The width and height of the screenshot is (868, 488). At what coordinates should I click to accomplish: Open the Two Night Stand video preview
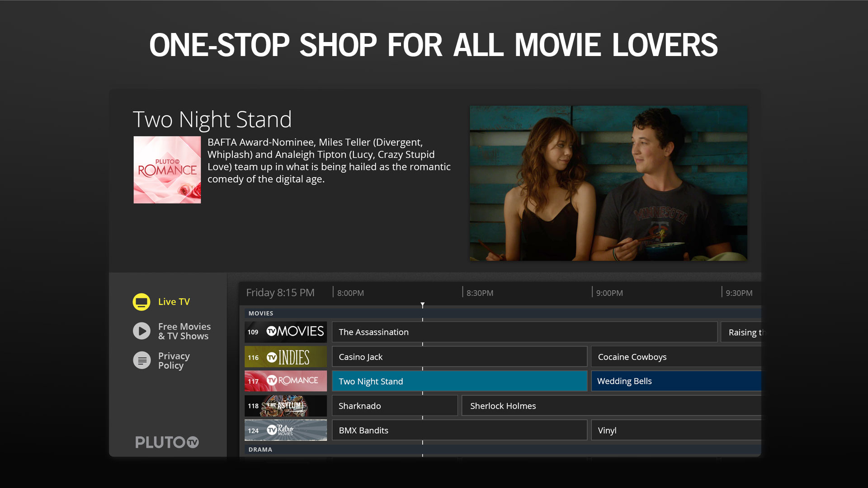point(608,183)
